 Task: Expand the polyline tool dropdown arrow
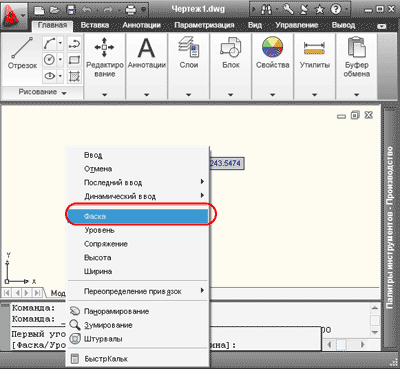tap(60, 43)
